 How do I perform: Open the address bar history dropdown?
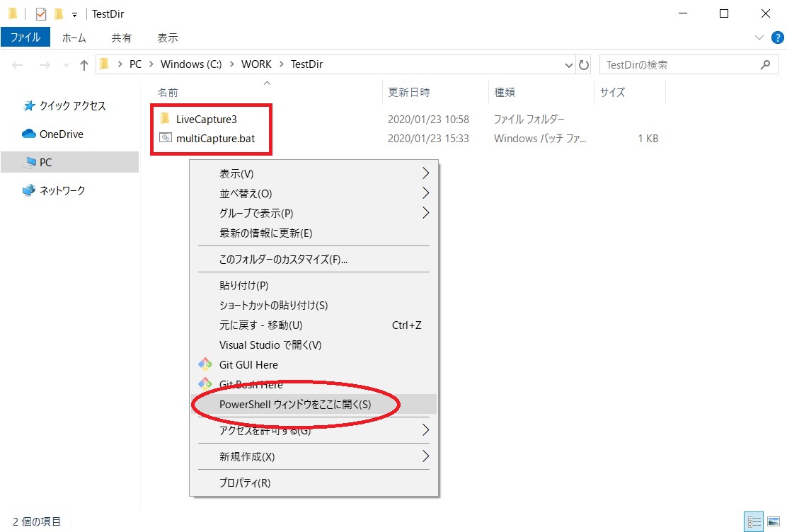(569, 65)
